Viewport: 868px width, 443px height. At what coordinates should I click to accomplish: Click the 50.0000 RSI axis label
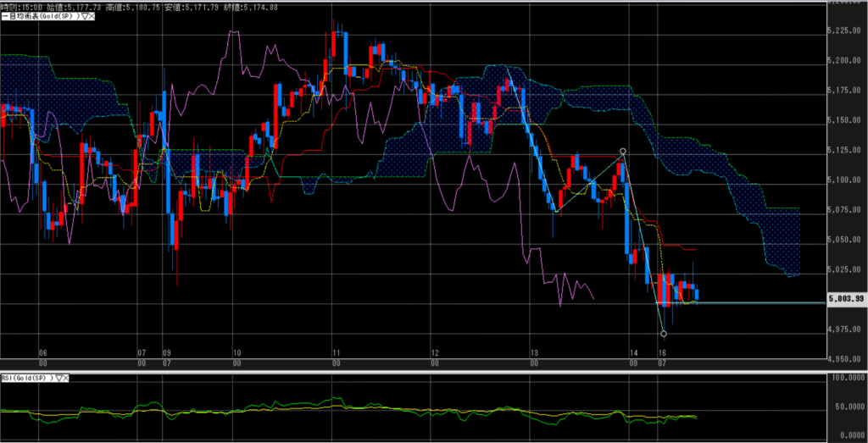click(848, 408)
